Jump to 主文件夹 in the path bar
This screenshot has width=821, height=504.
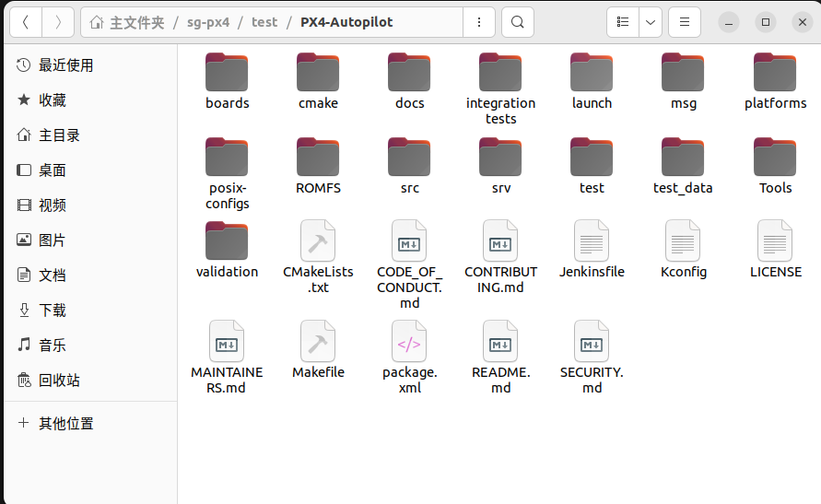[127, 22]
